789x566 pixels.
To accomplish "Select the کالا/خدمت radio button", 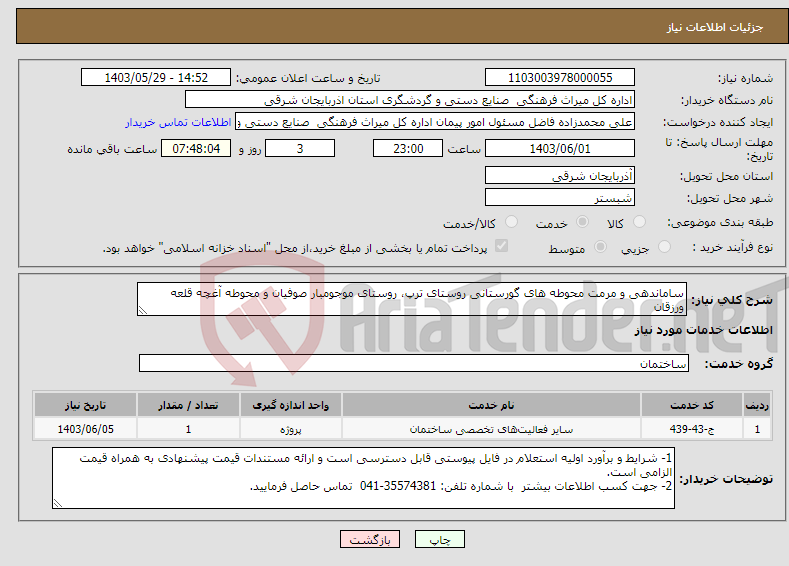I will coord(511,222).
